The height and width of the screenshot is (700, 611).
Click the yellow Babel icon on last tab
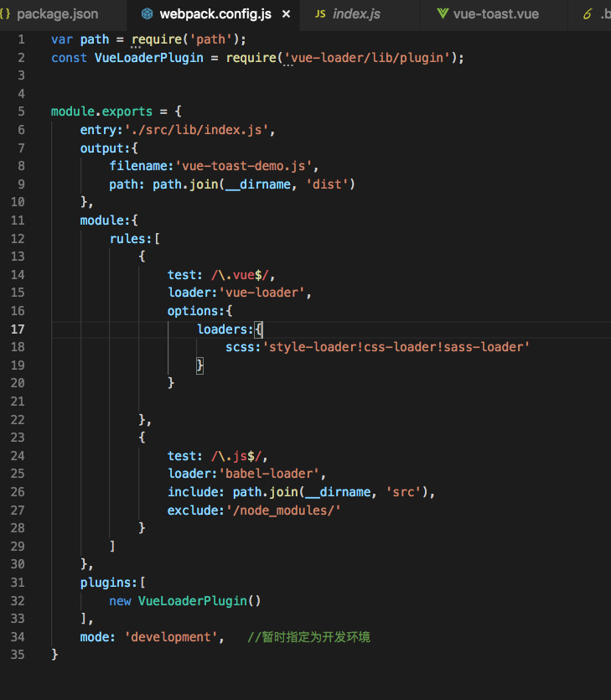pos(588,14)
